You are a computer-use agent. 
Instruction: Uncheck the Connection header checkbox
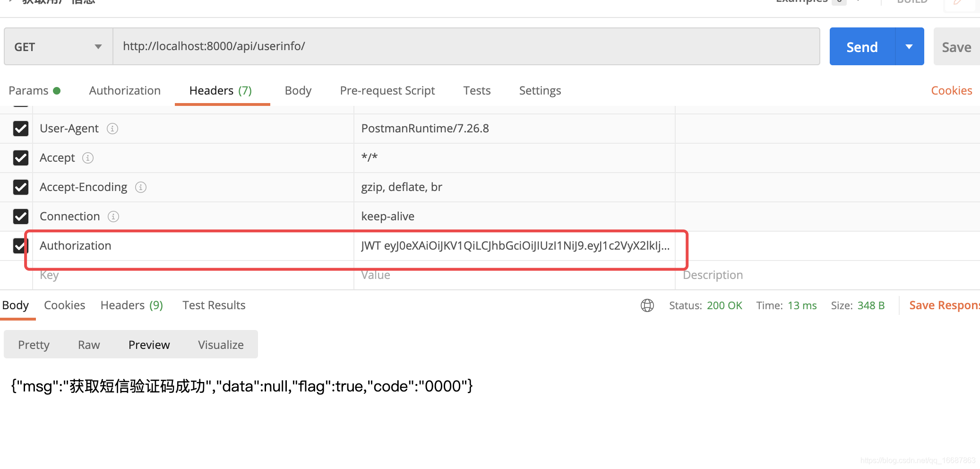click(21, 216)
